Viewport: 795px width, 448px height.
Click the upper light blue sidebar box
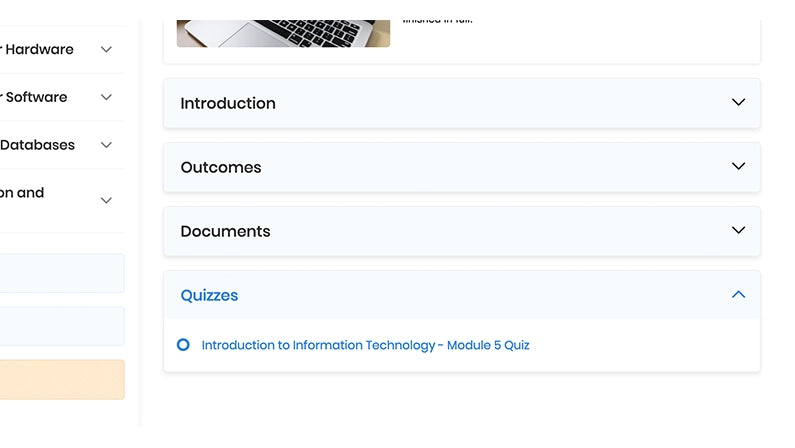pyautogui.click(x=62, y=273)
